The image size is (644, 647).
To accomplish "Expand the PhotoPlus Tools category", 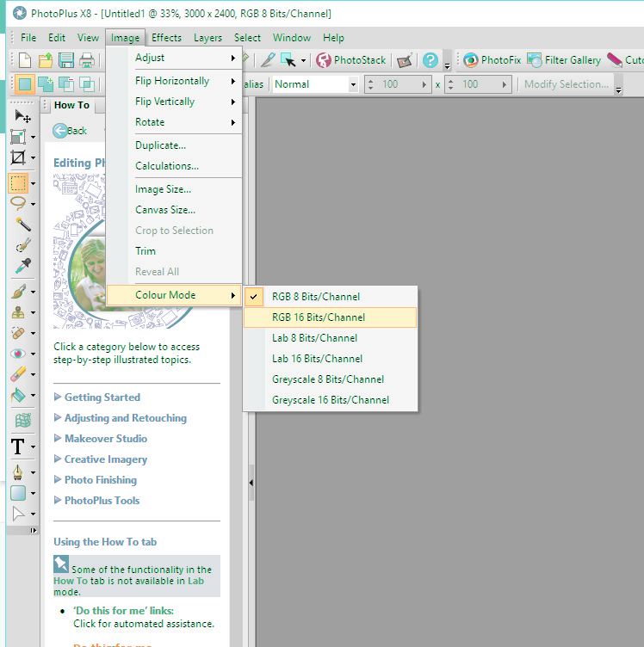I will pos(97,501).
